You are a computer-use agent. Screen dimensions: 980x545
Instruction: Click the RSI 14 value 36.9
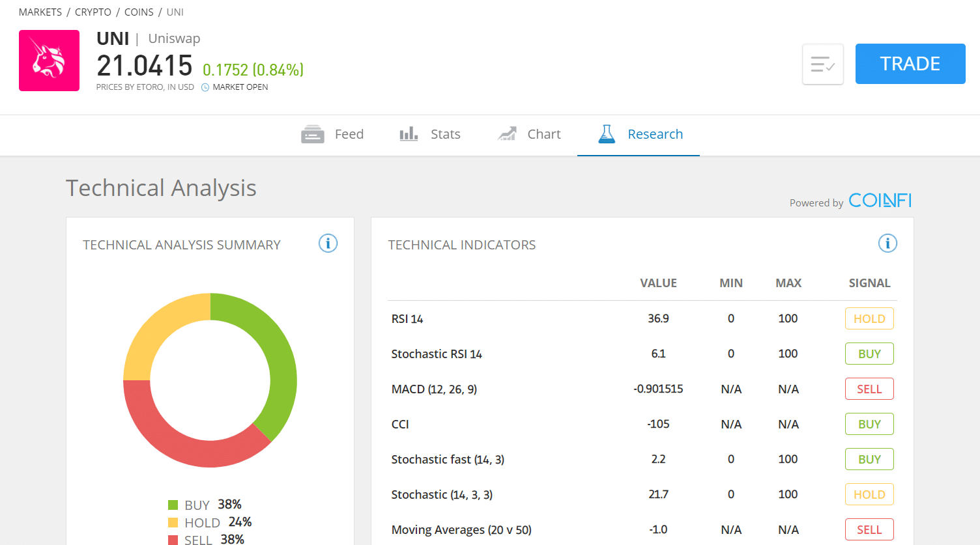(x=658, y=318)
